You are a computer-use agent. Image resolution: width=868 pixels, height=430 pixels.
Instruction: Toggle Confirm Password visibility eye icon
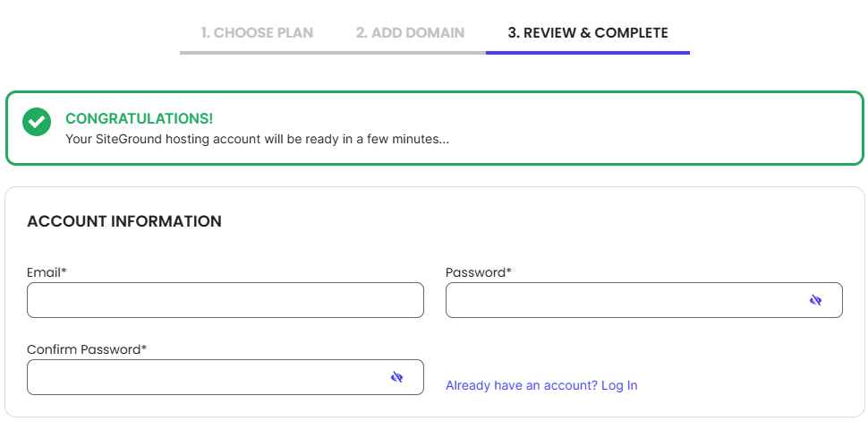(x=396, y=377)
